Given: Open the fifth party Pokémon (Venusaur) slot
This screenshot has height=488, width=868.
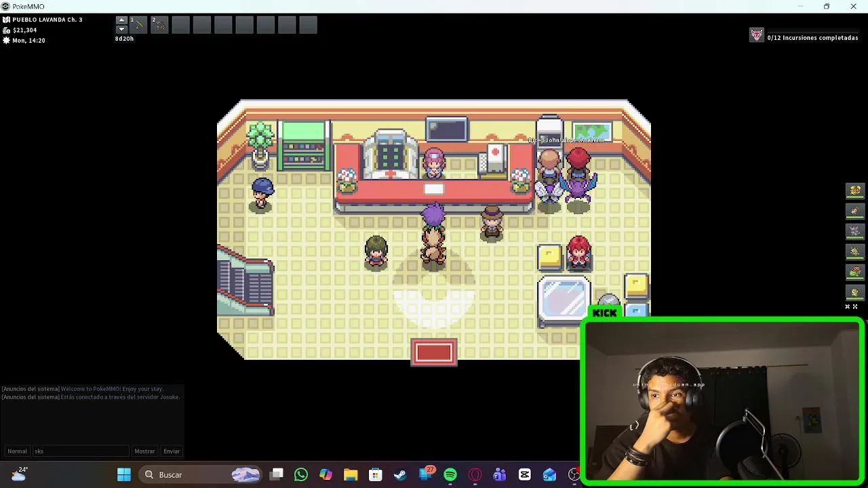Looking at the screenshot, I should coord(854,272).
